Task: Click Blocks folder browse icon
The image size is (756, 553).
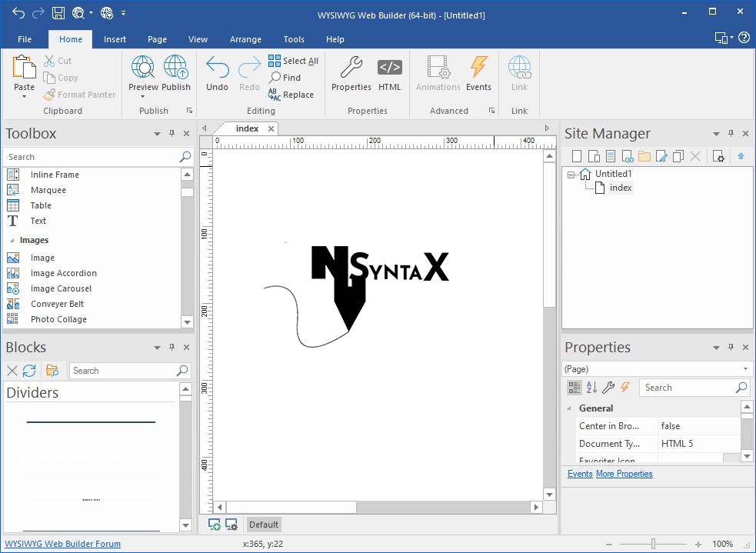Action: coord(52,370)
